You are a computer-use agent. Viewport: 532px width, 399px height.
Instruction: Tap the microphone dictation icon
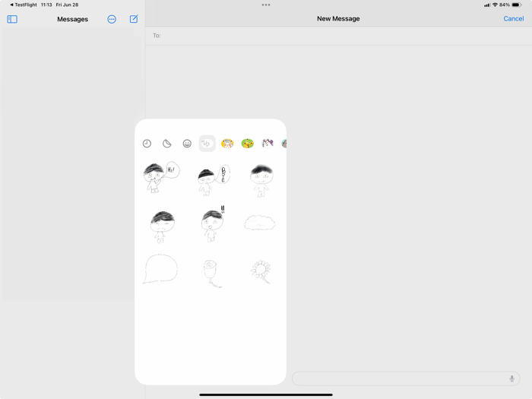point(511,378)
